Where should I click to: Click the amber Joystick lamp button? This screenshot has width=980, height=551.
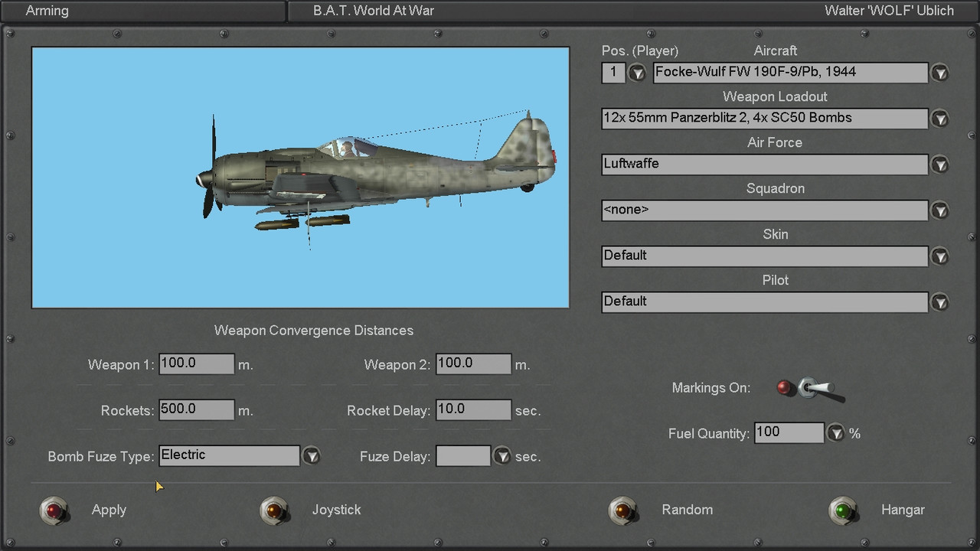coord(273,510)
